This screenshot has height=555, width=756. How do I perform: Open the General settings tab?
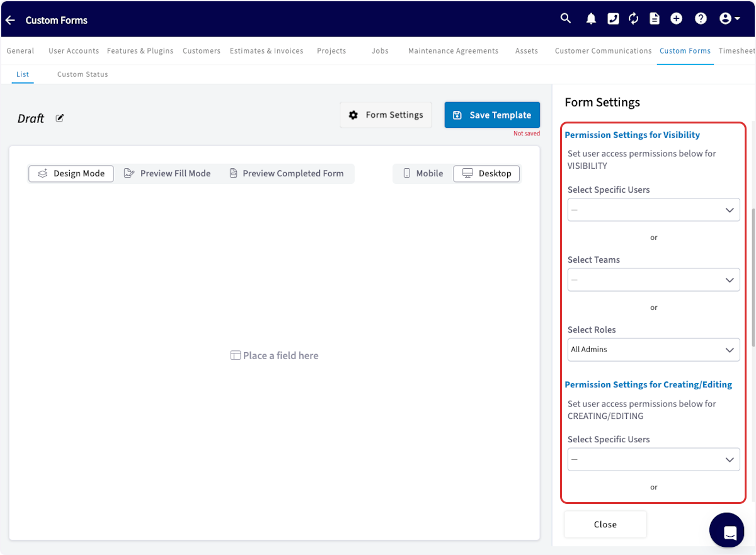(20, 51)
